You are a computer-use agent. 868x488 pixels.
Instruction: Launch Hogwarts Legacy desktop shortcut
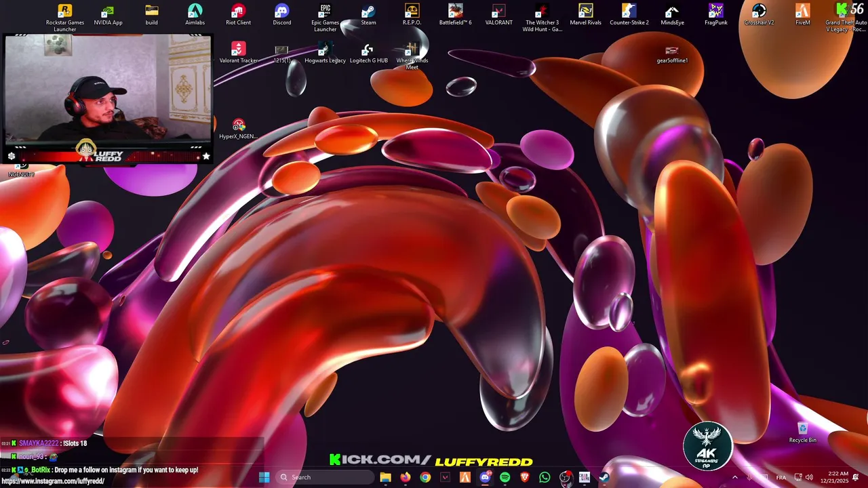pos(325,53)
